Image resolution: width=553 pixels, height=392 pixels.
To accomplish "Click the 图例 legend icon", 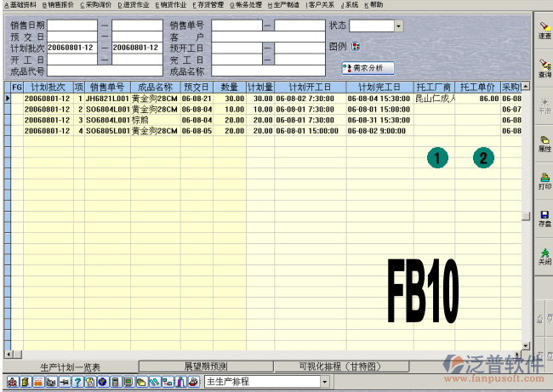I will click(x=356, y=46).
